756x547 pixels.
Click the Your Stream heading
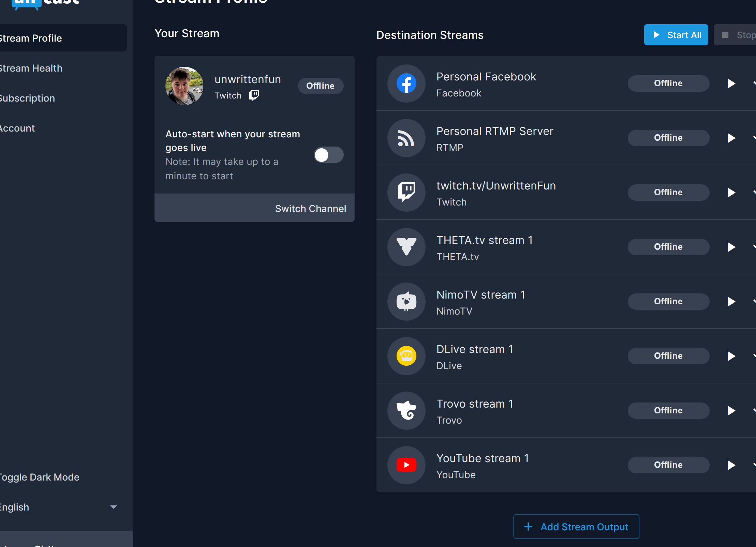(x=187, y=33)
